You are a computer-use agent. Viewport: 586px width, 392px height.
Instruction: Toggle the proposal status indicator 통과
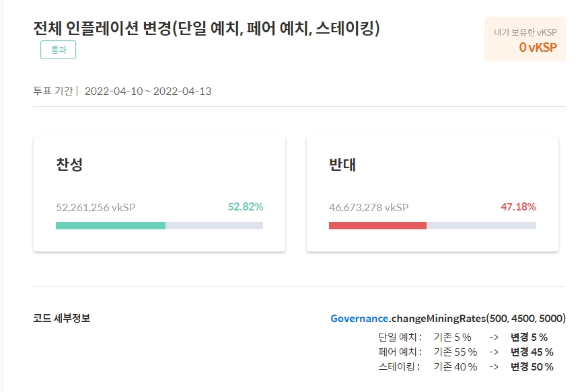pos(57,50)
